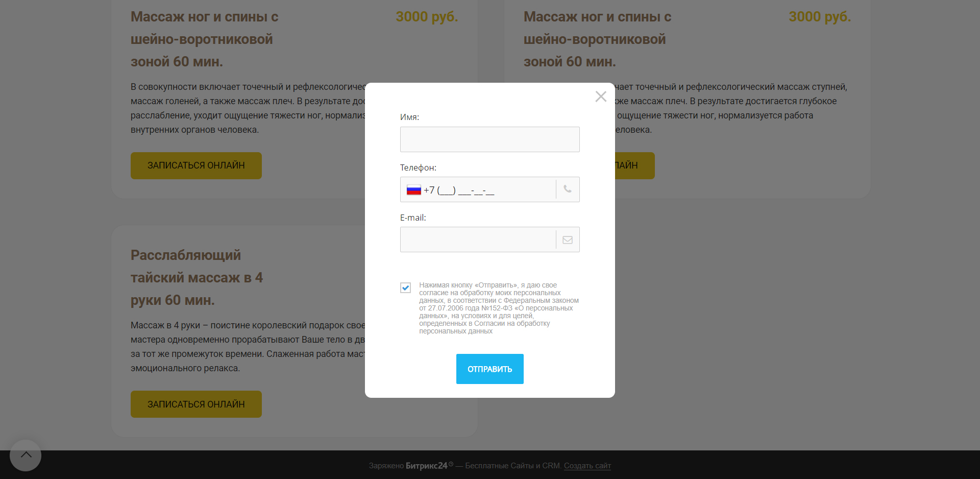The height and width of the screenshot is (479, 980).
Task: Click ЗАПИСАТЬСЯ ОНЛАЙН under the four-hands massage
Action: pyautogui.click(x=196, y=404)
